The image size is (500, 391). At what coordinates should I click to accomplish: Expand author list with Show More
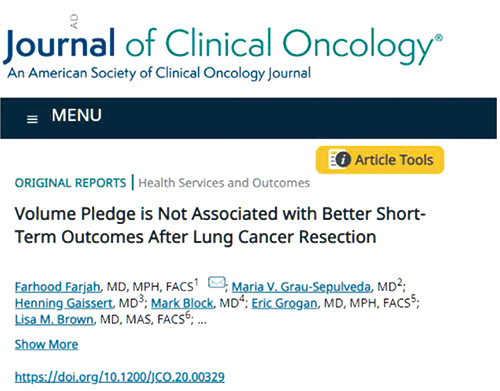46,344
